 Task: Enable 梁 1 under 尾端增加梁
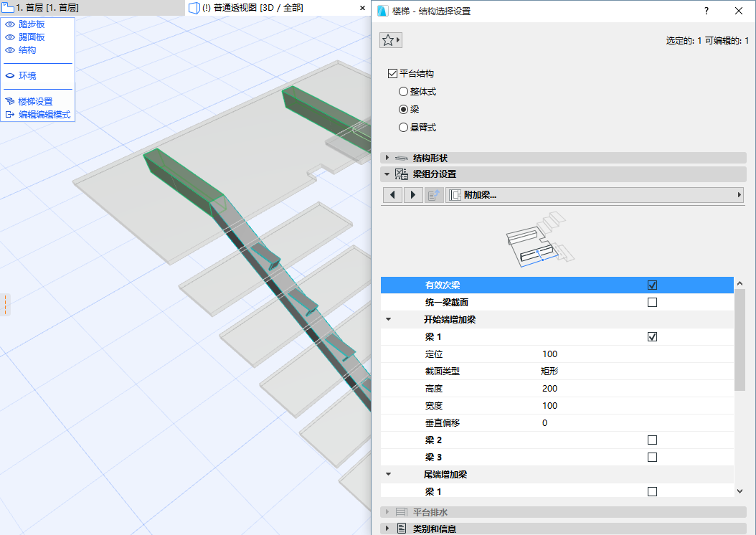[x=652, y=492]
